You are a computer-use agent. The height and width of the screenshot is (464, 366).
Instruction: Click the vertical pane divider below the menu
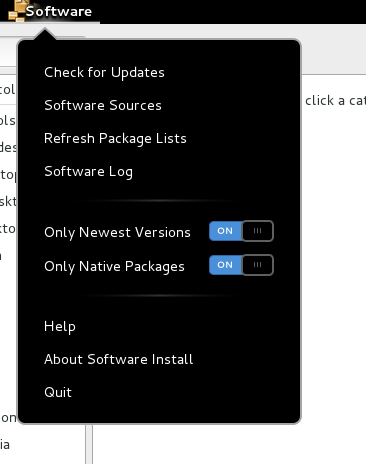click(x=89, y=444)
